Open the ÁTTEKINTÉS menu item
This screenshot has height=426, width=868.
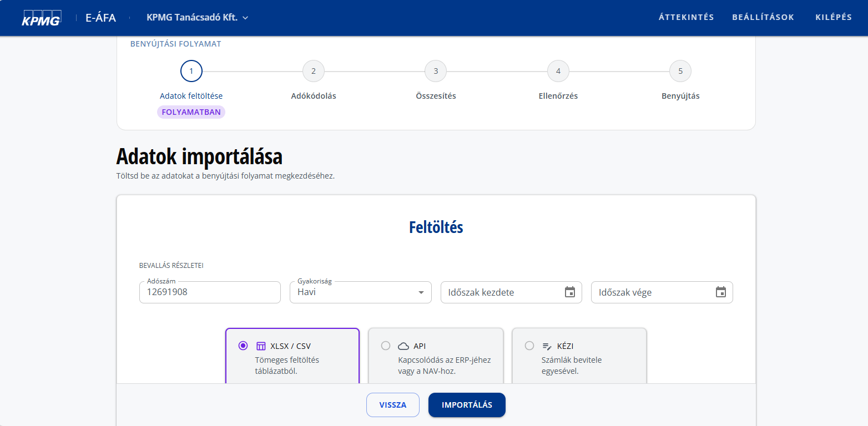tap(687, 17)
